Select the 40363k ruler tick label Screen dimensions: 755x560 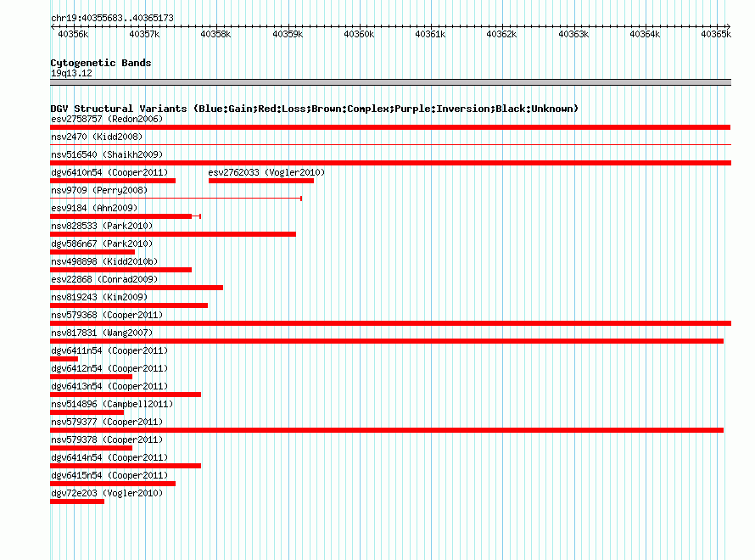click(x=573, y=34)
